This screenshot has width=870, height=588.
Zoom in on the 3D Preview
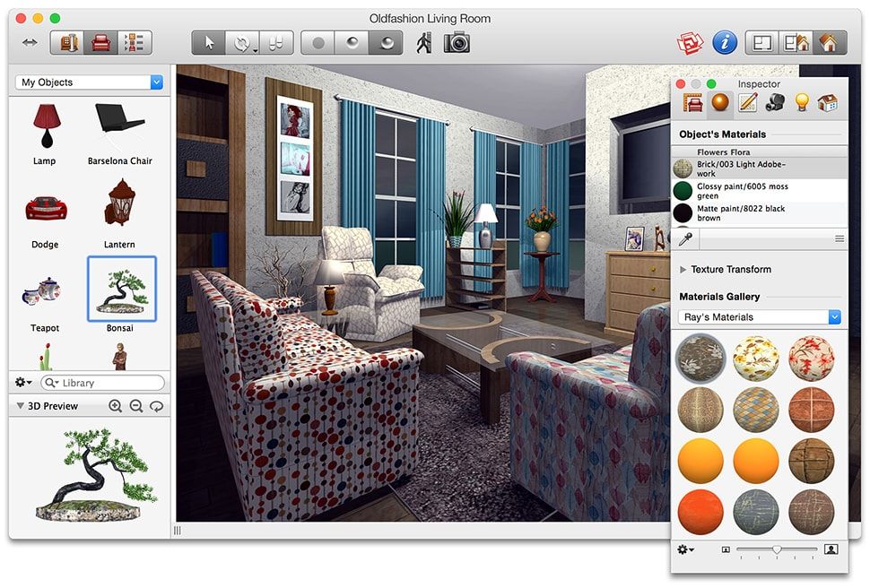pos(115,406)
